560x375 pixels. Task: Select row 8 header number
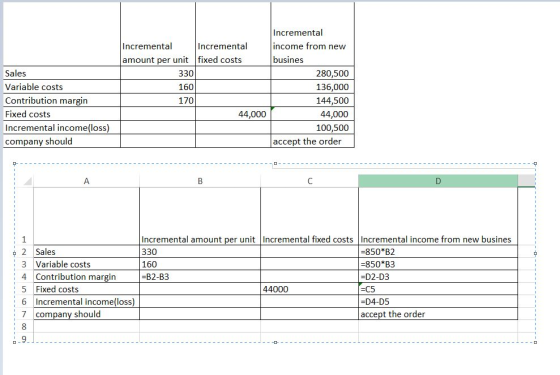tap(24, 326)
